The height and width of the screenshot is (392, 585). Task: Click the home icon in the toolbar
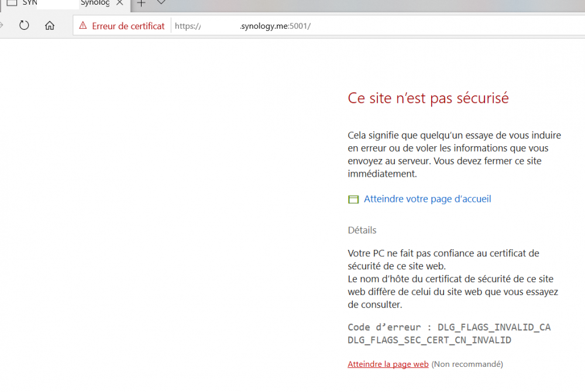(50, 26)
